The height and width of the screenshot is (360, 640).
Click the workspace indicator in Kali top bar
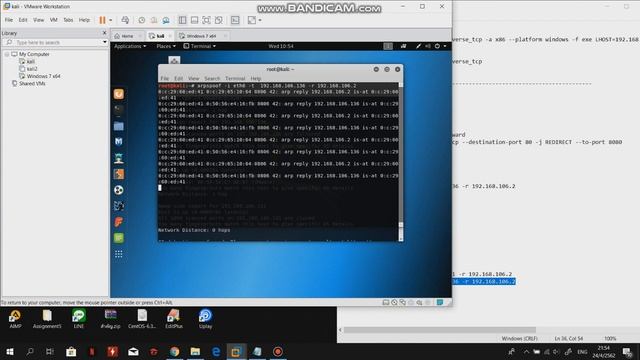pyautogui.click(x=388, y=46)
